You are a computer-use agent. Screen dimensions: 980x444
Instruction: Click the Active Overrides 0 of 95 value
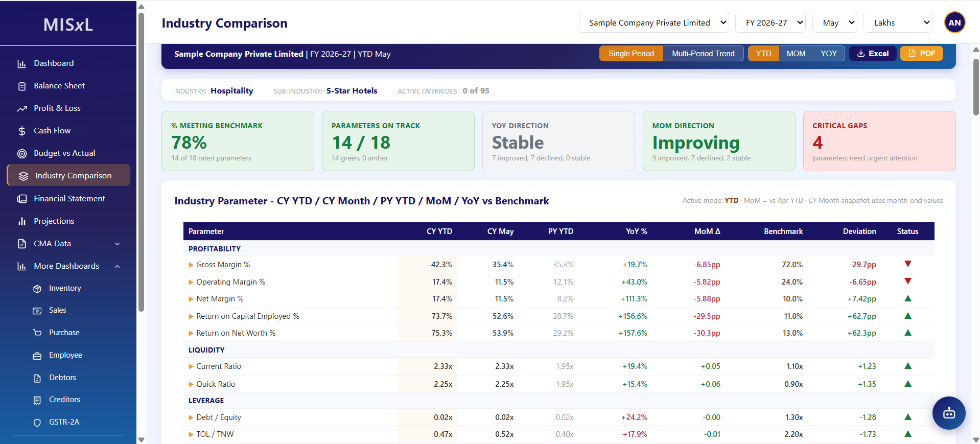(x=476, y=91)
